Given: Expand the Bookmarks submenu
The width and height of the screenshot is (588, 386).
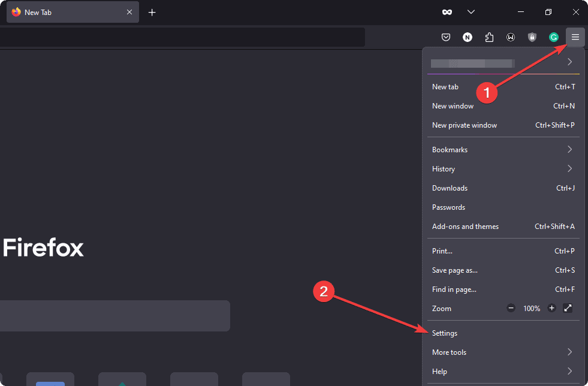Looking at the screenshot, I should tap(450, 149).
